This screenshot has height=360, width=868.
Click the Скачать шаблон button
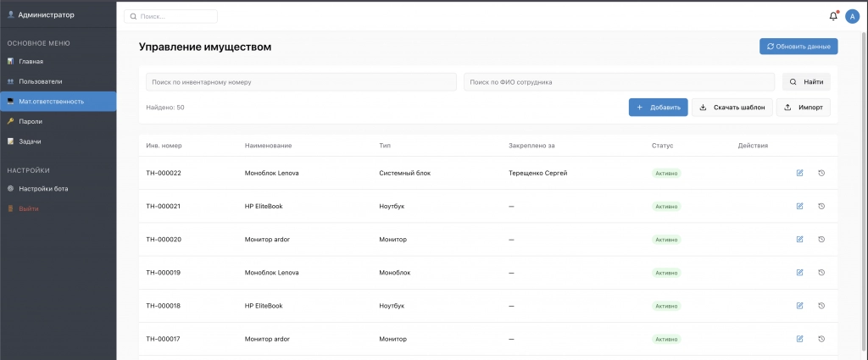732,108
